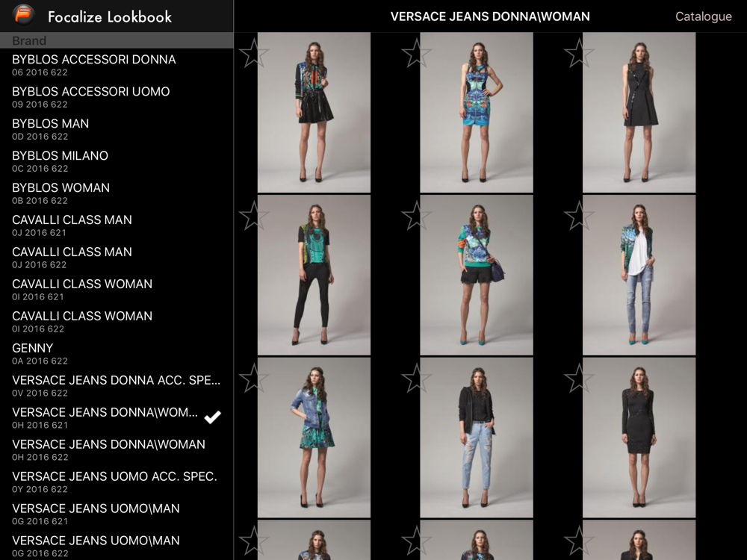
Task: Choose VERSACE JEANS UOMO ACC. SPEC. brand
Action: click(117, 482)
